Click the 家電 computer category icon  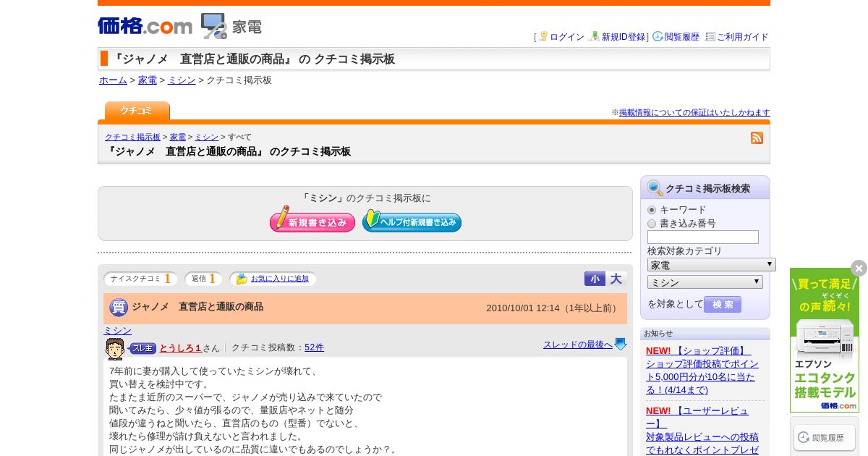[213, 26]
